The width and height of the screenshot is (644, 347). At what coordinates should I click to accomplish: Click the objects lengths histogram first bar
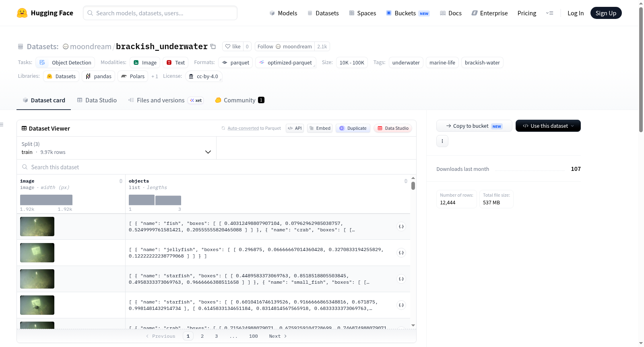tap(142, 200)
